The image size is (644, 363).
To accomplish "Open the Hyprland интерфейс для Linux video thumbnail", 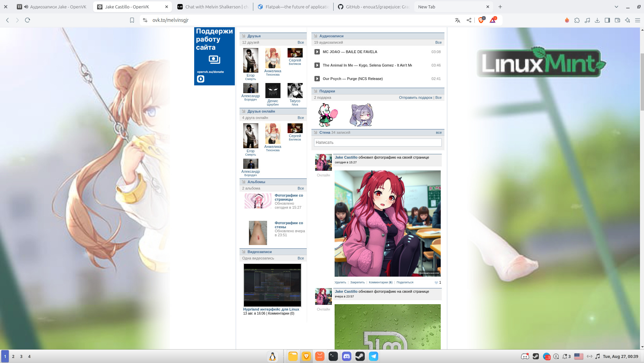I will [272, 285].
